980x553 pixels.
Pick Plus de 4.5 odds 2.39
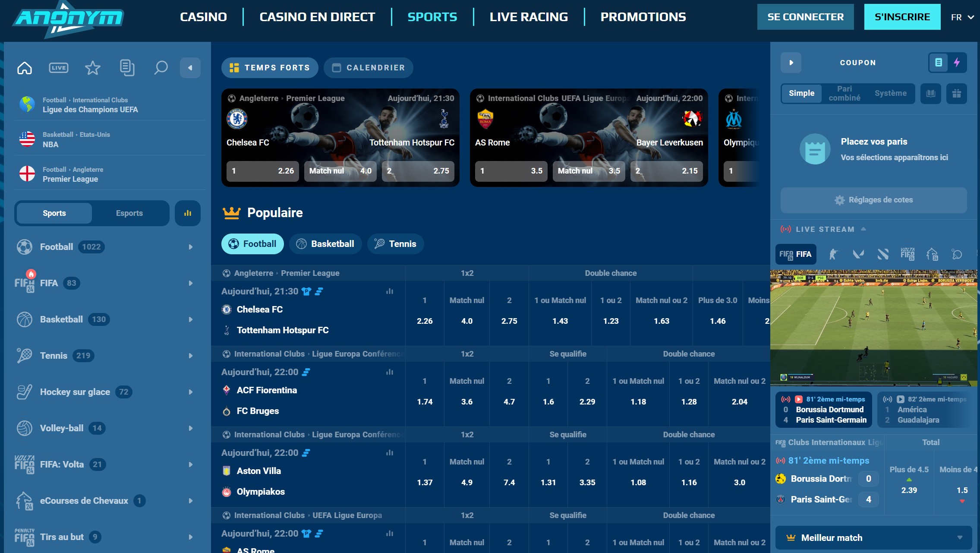909,482
